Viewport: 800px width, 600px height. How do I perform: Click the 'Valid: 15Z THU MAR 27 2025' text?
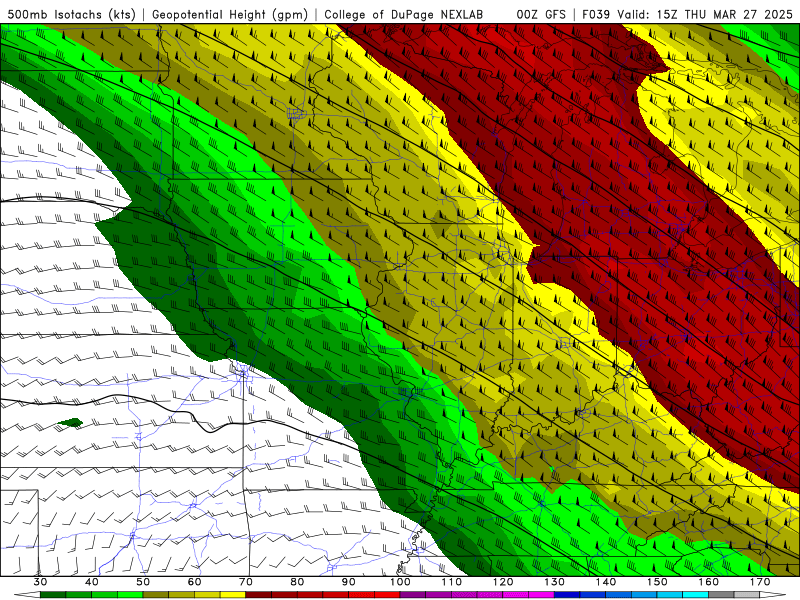point(705,15)
